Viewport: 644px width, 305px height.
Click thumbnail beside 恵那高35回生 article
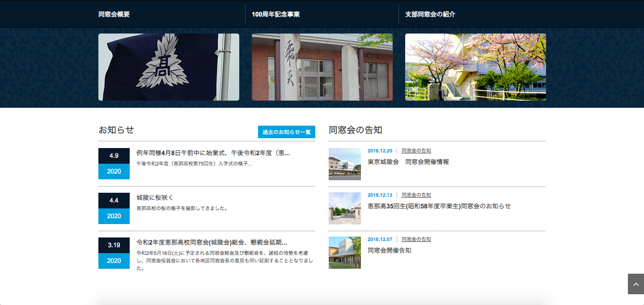(x=345, y=208)
